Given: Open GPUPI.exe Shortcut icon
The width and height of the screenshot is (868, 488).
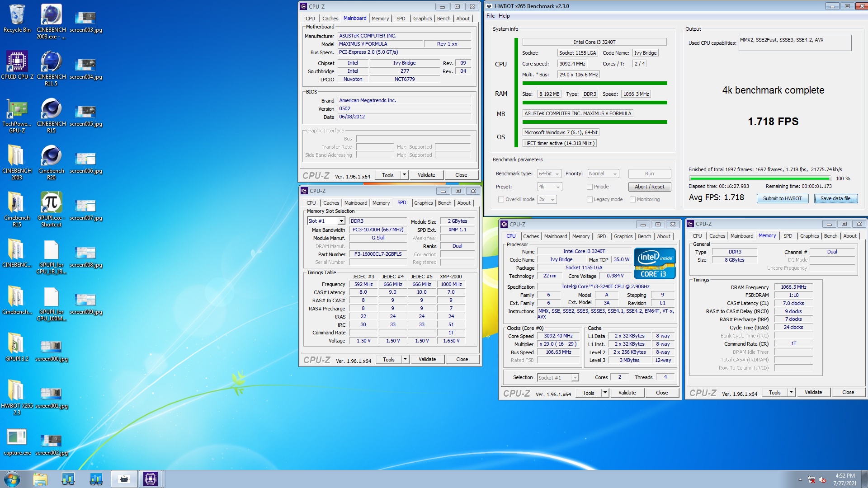Looking at the screenshot, I should (x=51, y=210).
